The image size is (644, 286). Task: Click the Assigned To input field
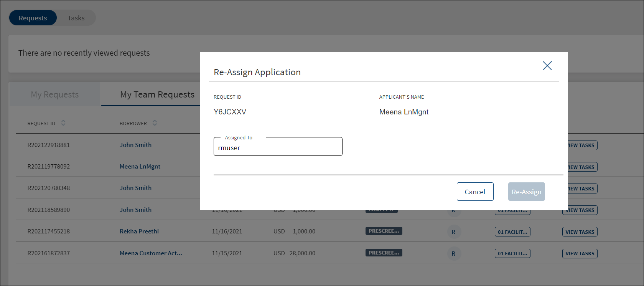click(278, 147)
